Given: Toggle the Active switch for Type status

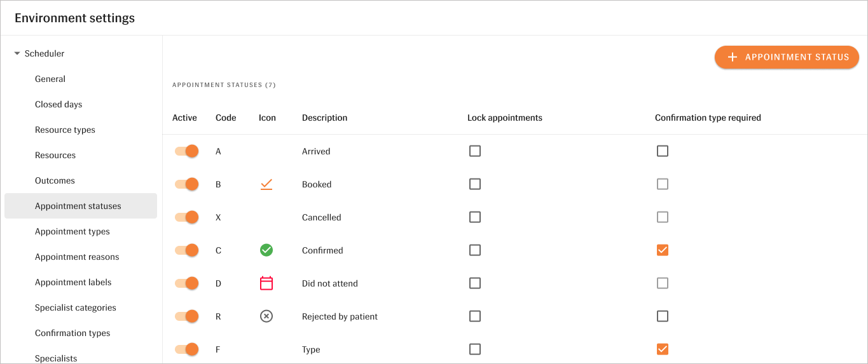Looking at the screenshot, I should coord(187,349).
